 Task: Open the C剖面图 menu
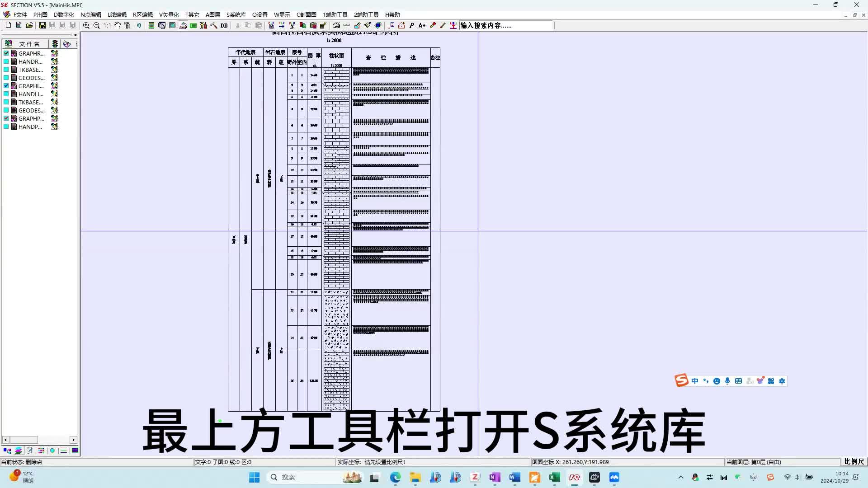tap(307, 15)
